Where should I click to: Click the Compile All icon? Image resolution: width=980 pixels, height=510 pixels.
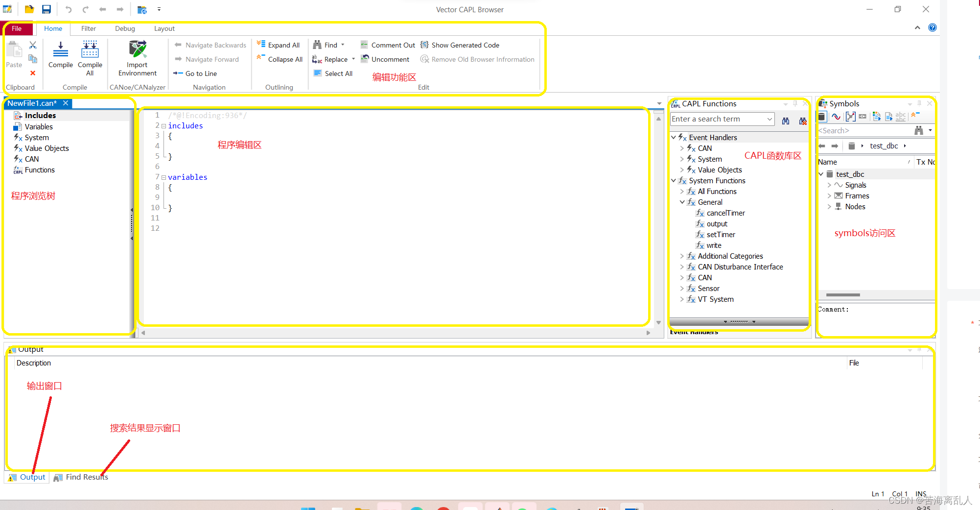pos(90,49)
